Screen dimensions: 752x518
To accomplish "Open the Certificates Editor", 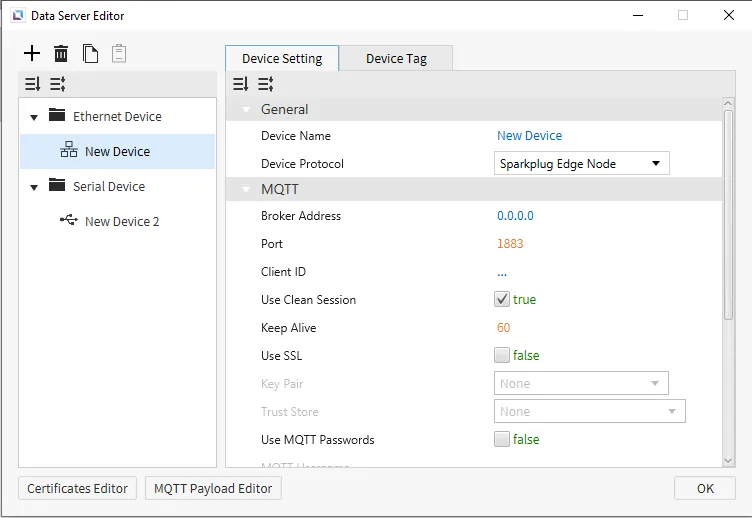I will [77, 488].
